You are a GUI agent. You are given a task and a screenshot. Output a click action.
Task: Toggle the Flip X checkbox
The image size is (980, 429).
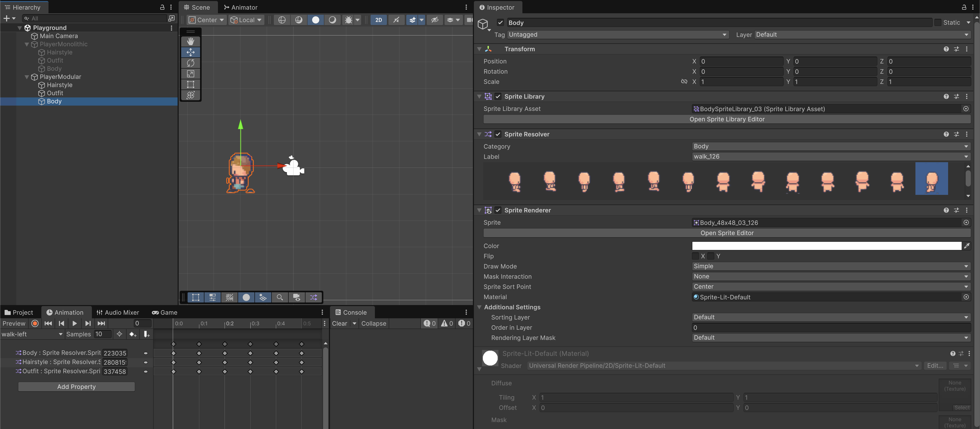695,256
